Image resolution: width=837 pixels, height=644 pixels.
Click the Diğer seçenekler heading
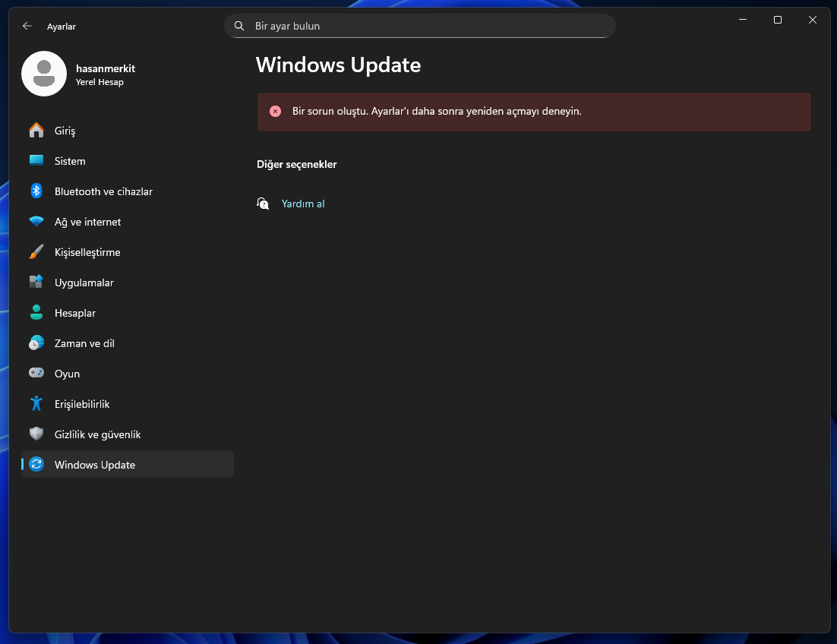[x=297, y=164]
